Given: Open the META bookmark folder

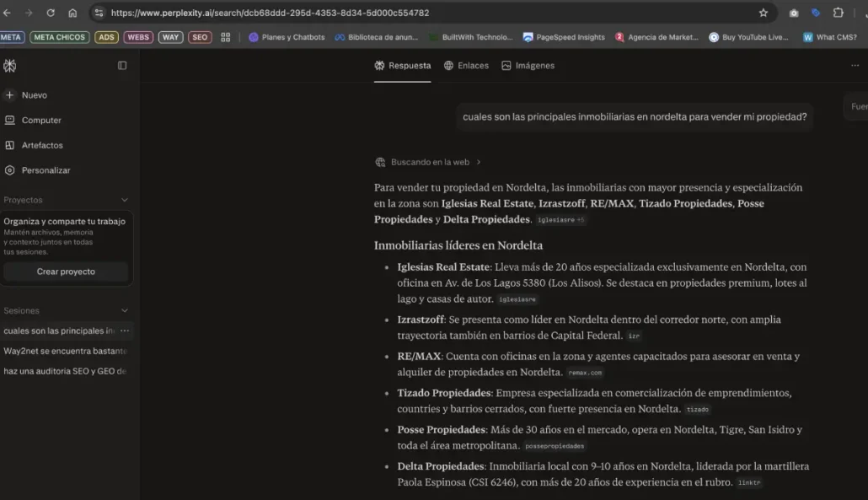Looking at the screenshot, I should point(11,37).
